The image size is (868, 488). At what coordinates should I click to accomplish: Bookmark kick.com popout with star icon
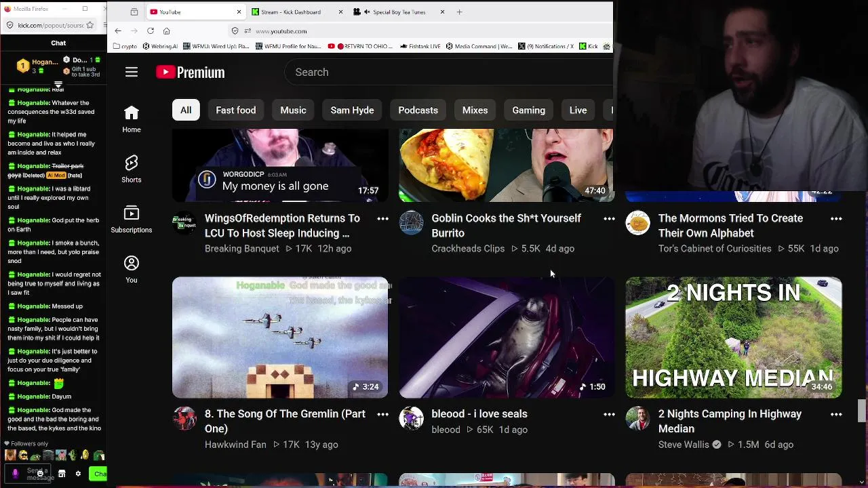pos(92,25)
